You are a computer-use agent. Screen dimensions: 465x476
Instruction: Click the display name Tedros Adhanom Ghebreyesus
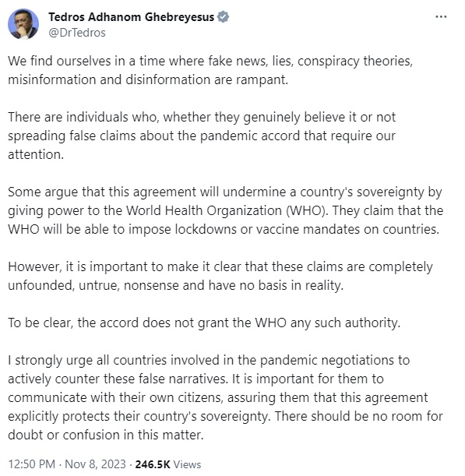(x=131, y=17)
